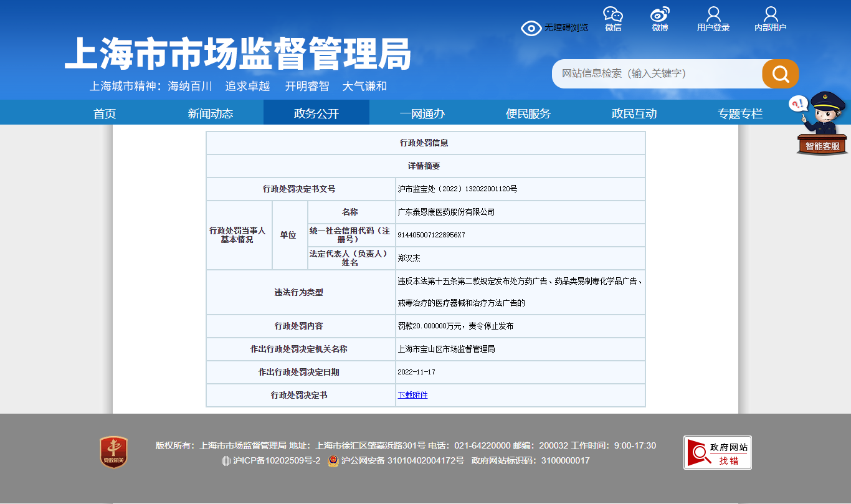The width and height of the screenshot is (851, 504).
Task: Open the 政民互动 menu item
Action: (634, 113)
